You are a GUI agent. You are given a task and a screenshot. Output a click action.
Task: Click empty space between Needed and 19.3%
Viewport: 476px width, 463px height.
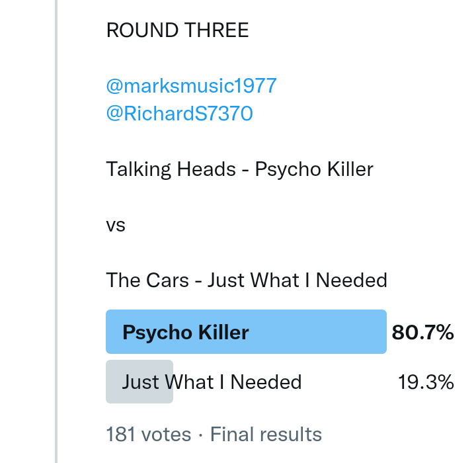tap(350, 382)
